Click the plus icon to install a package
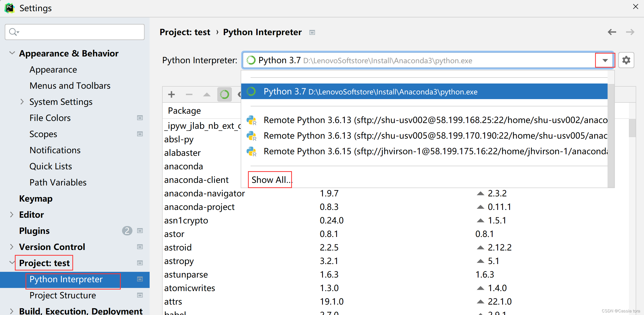Screen dimensions: 644x315 171,94
